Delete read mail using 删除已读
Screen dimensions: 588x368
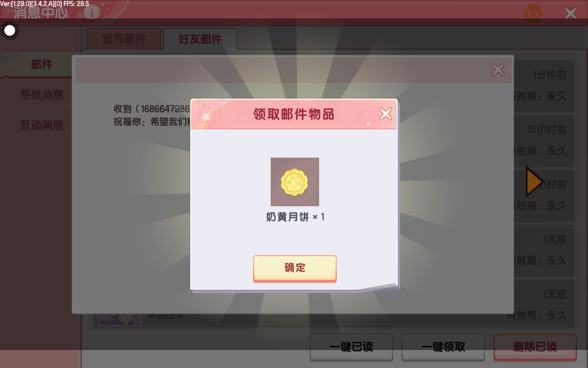(535, 347)
